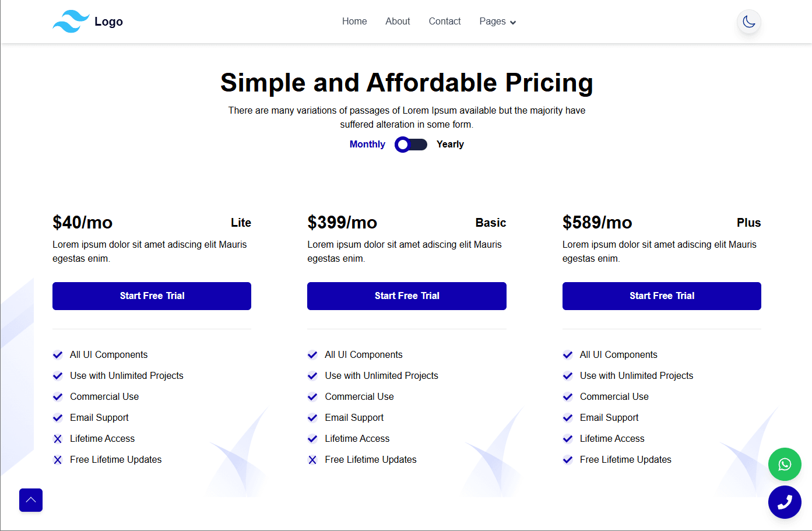Open the About page from navigation
The image size is (812, 531).
pos(398,21)
